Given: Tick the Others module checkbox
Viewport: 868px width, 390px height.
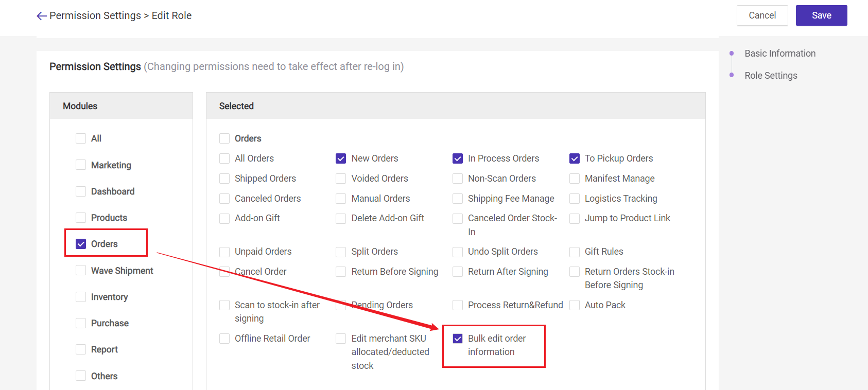Looking at the screenshot, I should point(81,376).
